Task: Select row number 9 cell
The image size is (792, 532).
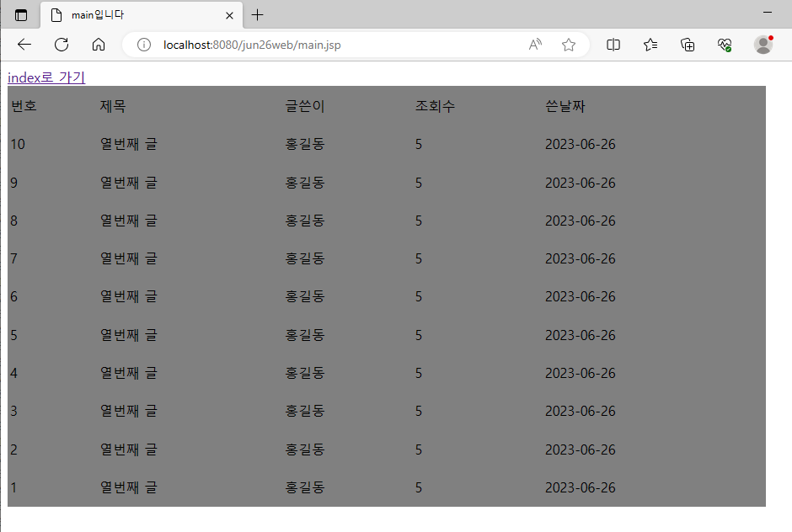Action: [x=14, y=183]
